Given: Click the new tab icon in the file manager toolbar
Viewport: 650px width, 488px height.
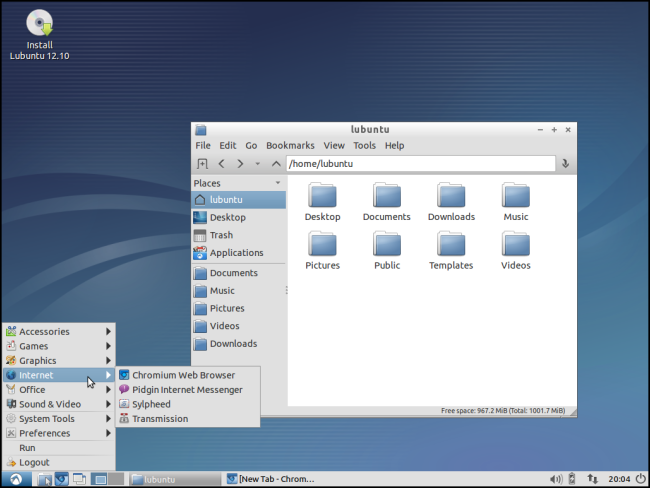Looking at the screenshot, I should point(202,163).
